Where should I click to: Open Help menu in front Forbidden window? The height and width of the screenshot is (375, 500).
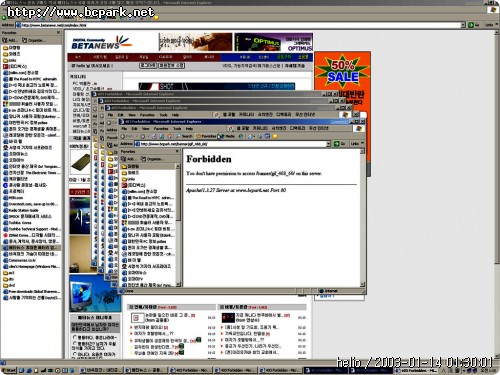tap(189, 129)
